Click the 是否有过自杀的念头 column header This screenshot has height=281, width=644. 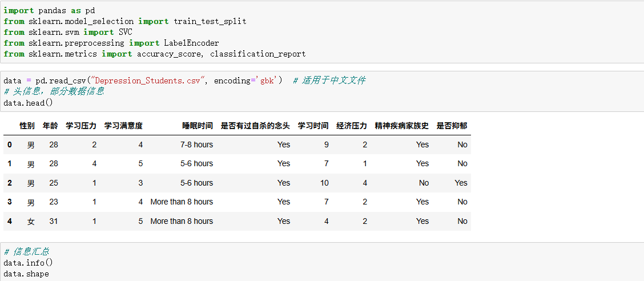[x=255, y=126]
